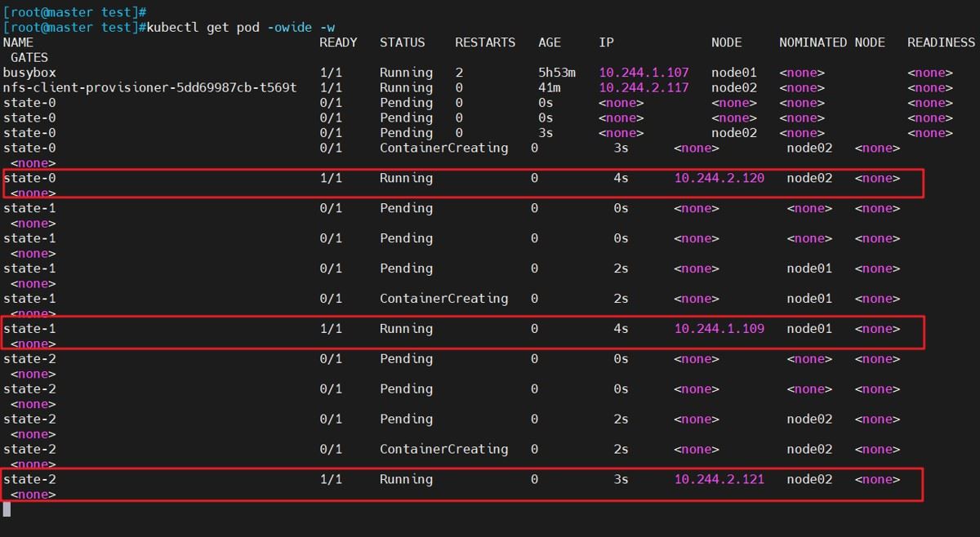Click IP address 10.244.2.121
Image resolution: width=980 pixels, height=537 pixels.
[719, 479]
